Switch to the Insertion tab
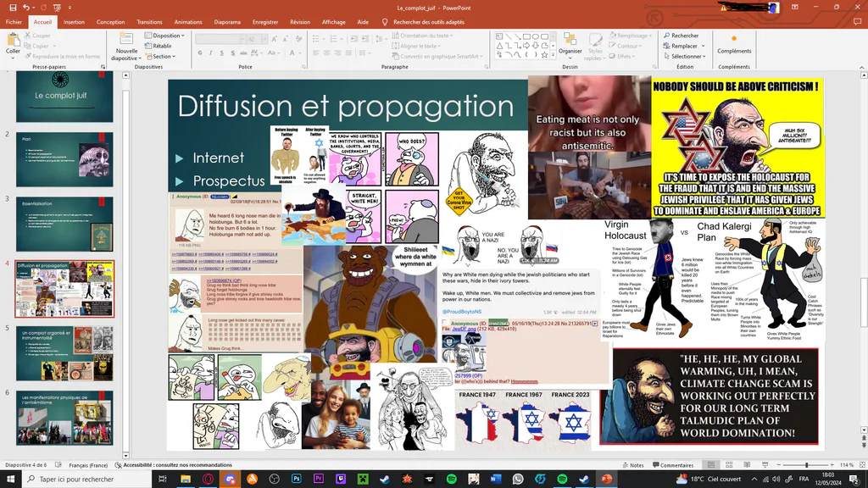This screenshot has width=868, height=488. (x=74, y=22)
